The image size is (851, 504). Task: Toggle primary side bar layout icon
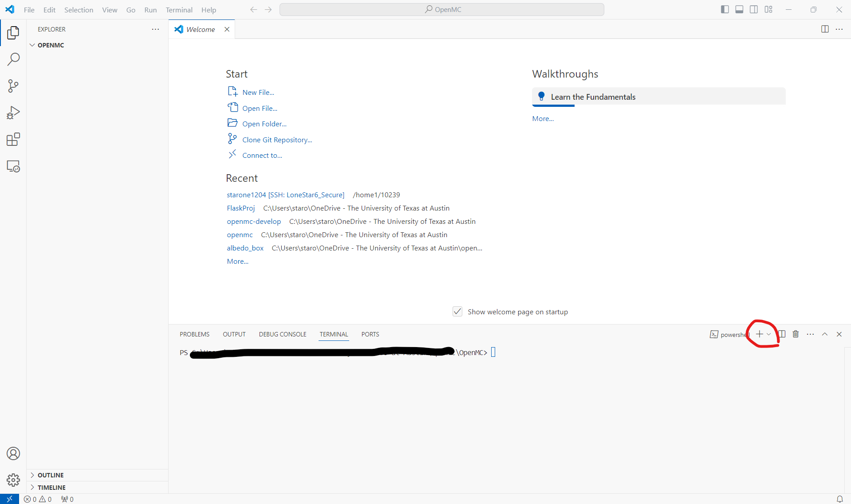[x=725, y=9]
